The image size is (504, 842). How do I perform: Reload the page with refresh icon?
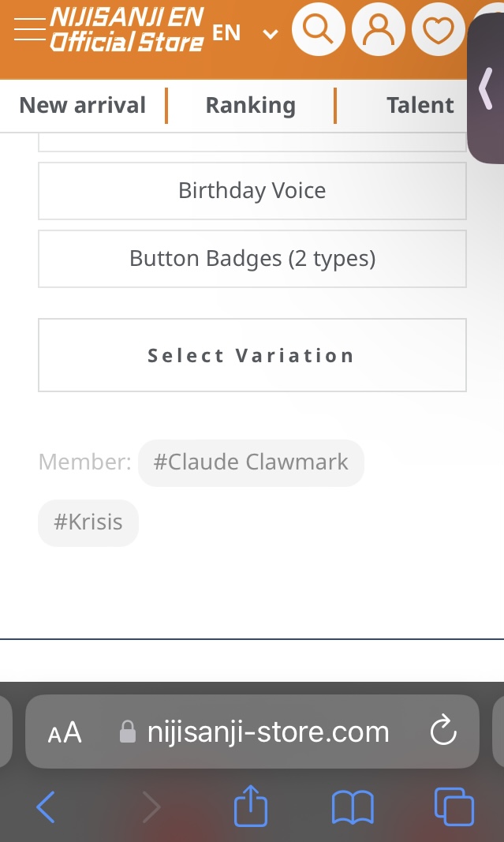(x=443, y=732)
